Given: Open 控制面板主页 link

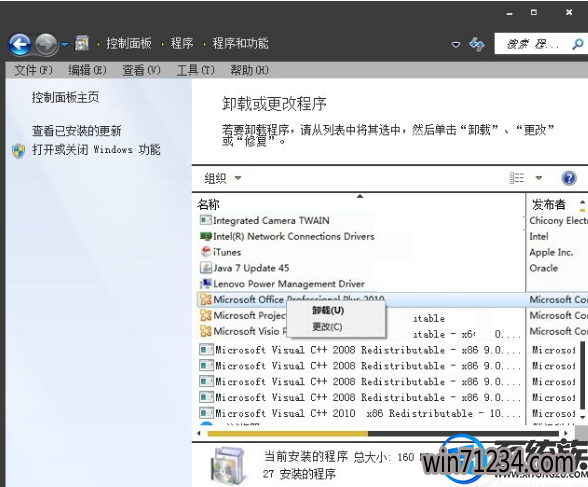Looking at the screenshot, I should (66, 97).
